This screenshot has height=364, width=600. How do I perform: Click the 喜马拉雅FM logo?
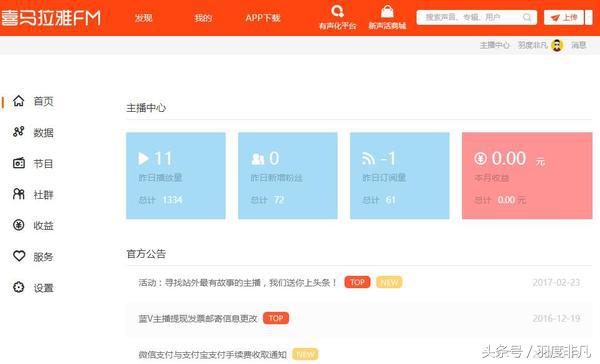[x=51, y=18]
